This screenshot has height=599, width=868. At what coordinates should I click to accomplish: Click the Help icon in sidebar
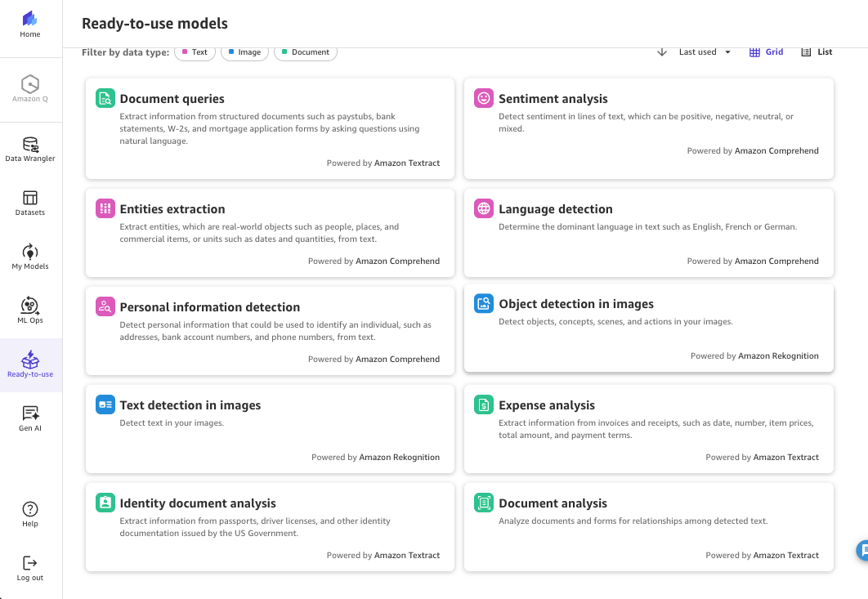click(30, 513)
